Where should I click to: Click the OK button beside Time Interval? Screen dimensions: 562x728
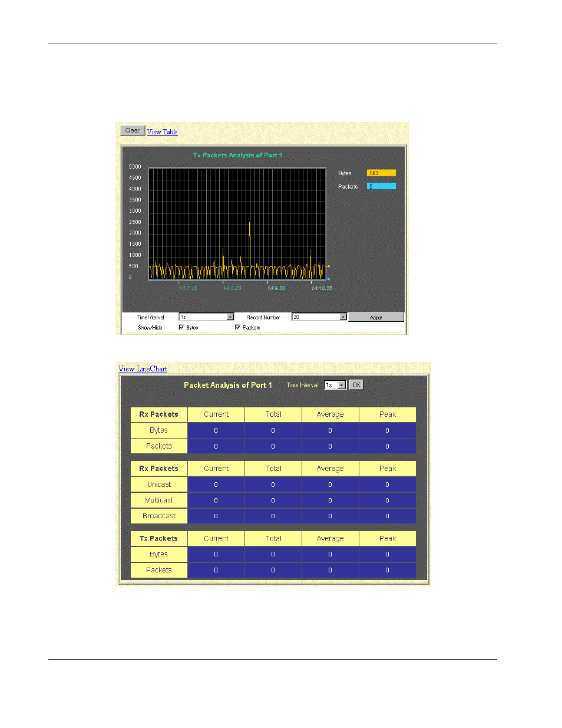click(356, 385)
